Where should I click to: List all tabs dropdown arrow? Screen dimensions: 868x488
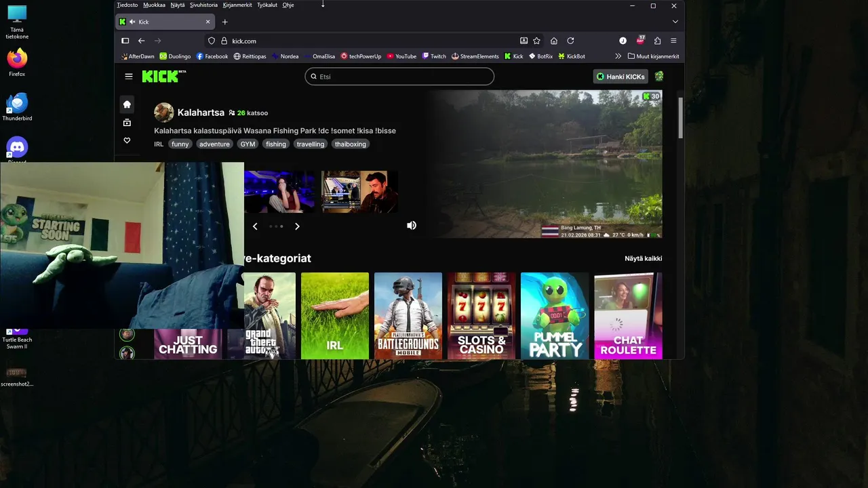(x=675, y=22)
